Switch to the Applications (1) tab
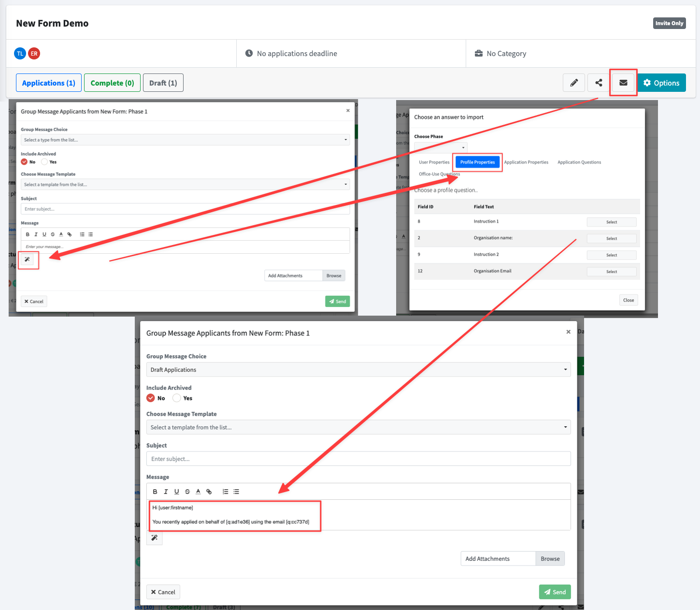Viewport: 700px width, 610px height. pyautogui.click(x=49, y=83)
